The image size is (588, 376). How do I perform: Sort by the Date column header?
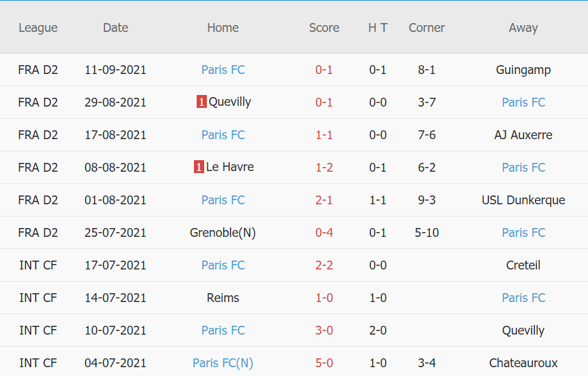tap(115, 28)
